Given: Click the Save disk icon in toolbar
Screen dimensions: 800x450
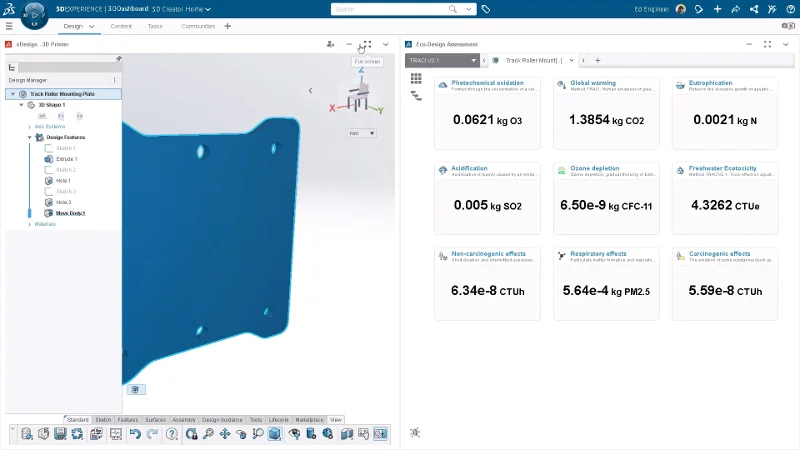Looking at the screenshot, I should [61, 434].
